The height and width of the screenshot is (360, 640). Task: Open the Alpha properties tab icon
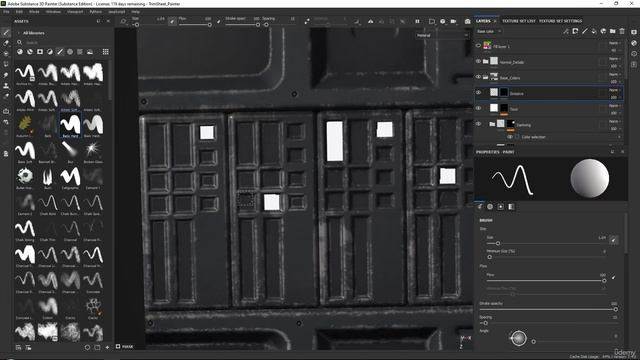[x=490, y=207]
